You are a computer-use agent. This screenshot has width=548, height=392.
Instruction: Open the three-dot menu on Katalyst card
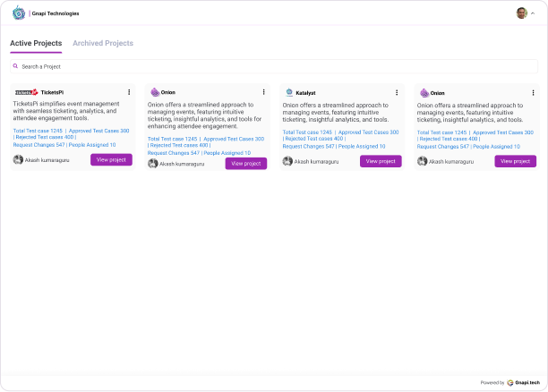397,92
